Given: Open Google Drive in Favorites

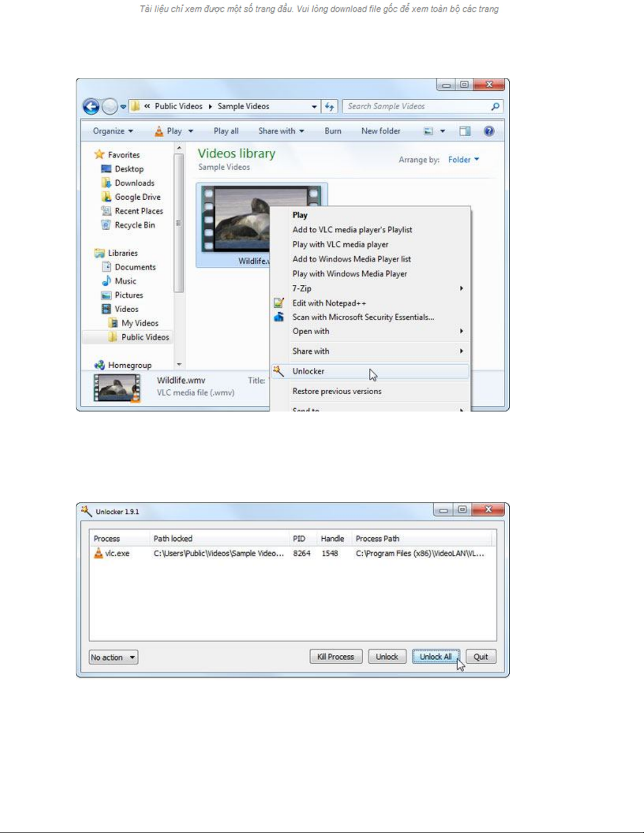Looking at the screenshot, I should click(137, 197).
